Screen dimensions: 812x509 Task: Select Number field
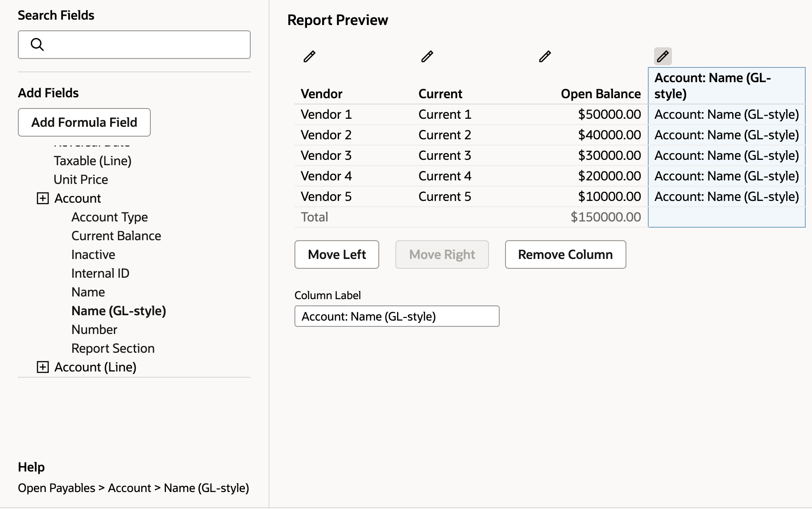94,330
